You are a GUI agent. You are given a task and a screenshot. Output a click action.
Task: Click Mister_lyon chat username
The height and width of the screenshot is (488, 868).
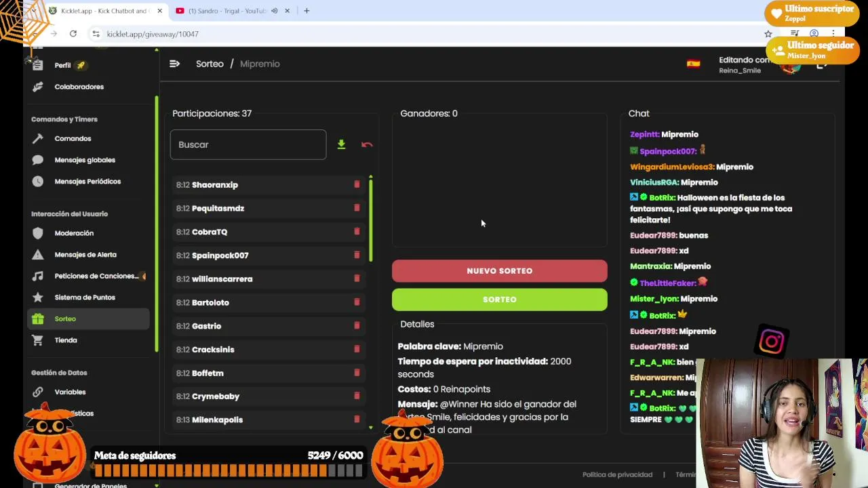(654, 299)
